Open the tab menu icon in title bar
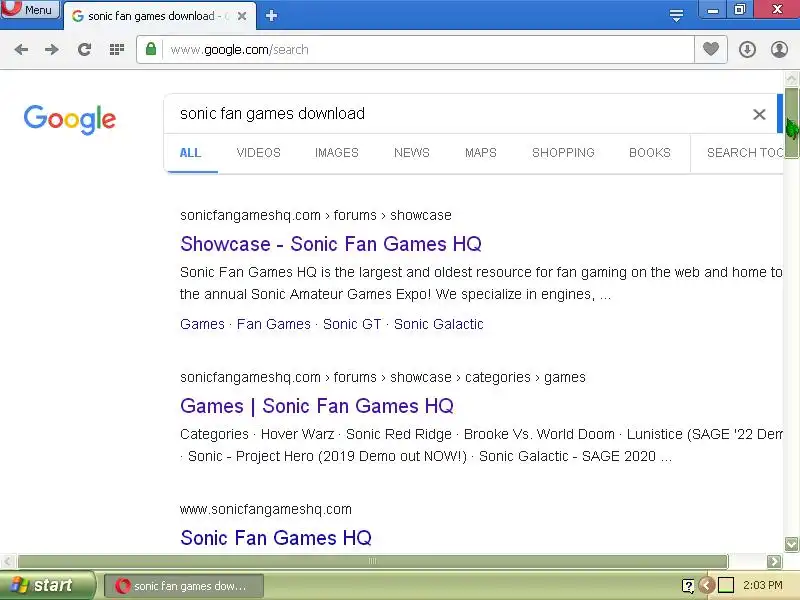 click(676, 16)
